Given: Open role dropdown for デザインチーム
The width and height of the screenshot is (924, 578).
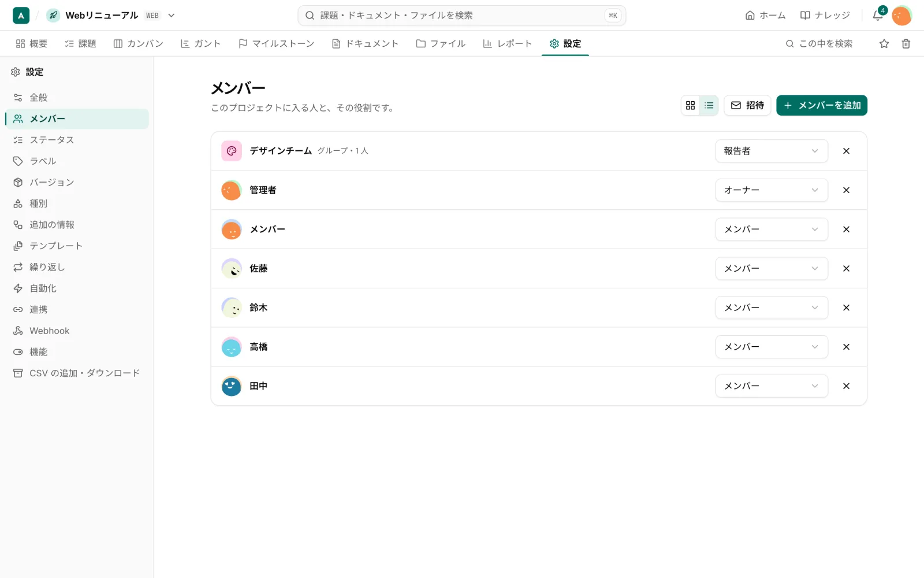Looking at the screenshot, I should click(x=772, y=151).
